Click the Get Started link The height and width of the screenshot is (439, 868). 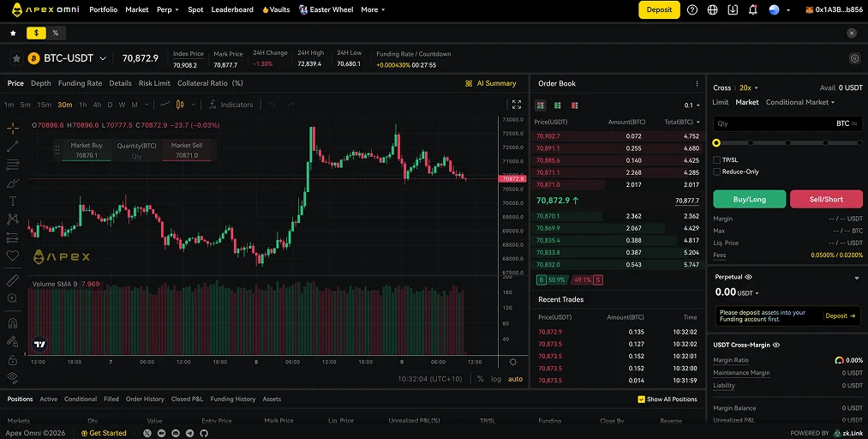point(104,434)
